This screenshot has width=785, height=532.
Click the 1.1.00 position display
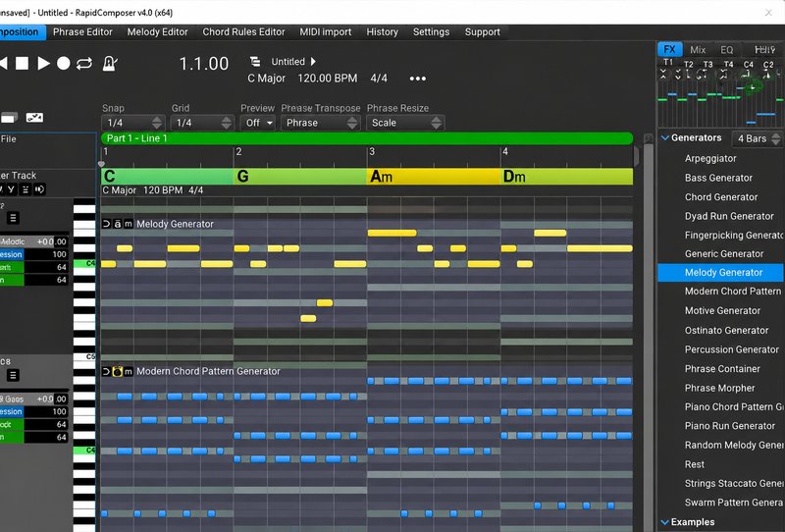(x=204, y=64)
